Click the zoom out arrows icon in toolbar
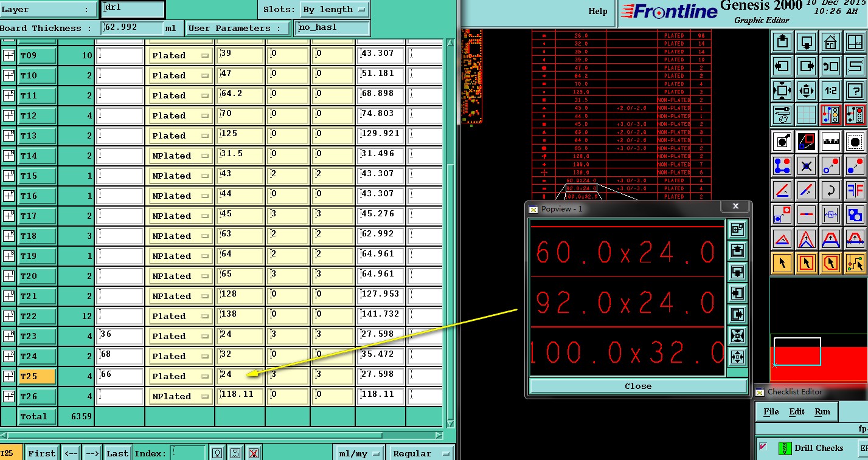This screenshot has width=868, height=460. 807,91
